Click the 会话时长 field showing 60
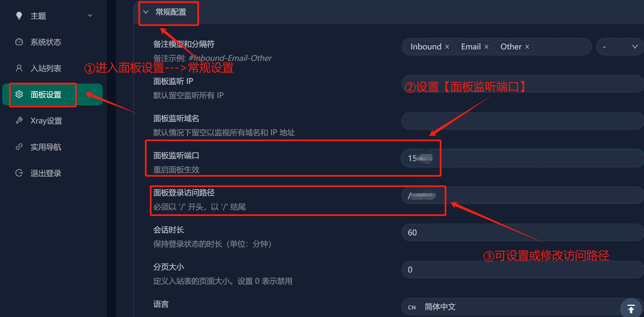644x317 pixels. [x=522, y=232]
